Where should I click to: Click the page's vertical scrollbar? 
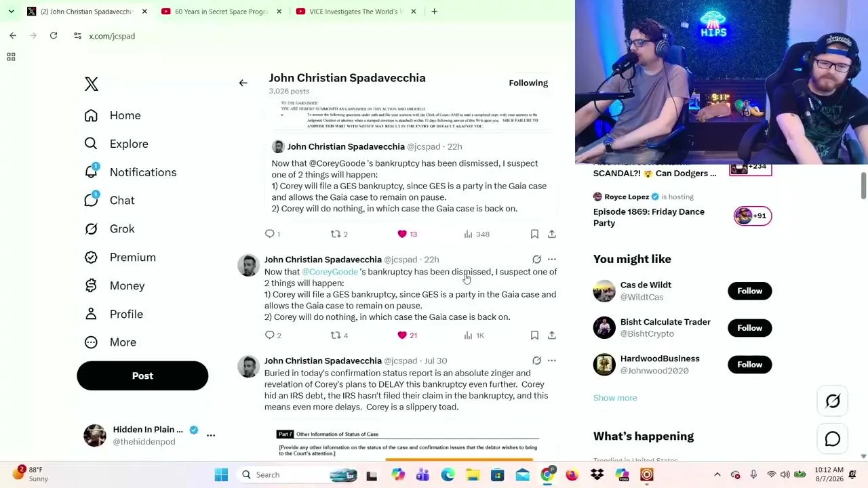click(x=863, y=186)
